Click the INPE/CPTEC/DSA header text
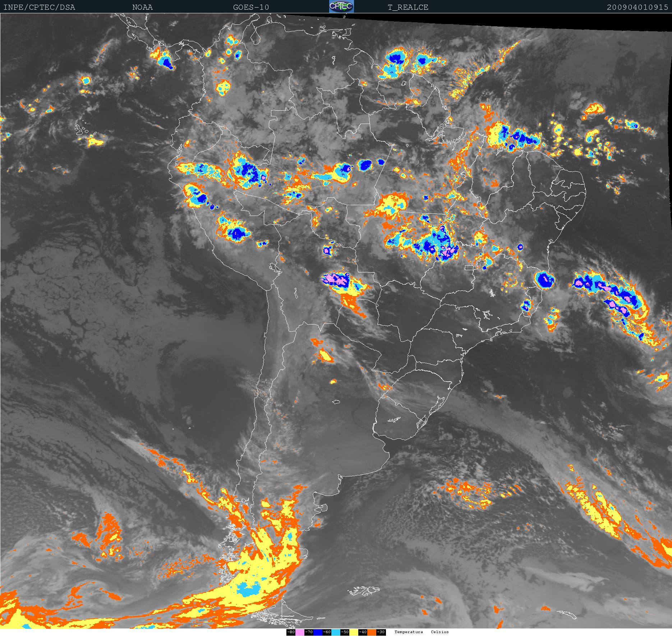This screenshot has width=672, height=636. 39,7
